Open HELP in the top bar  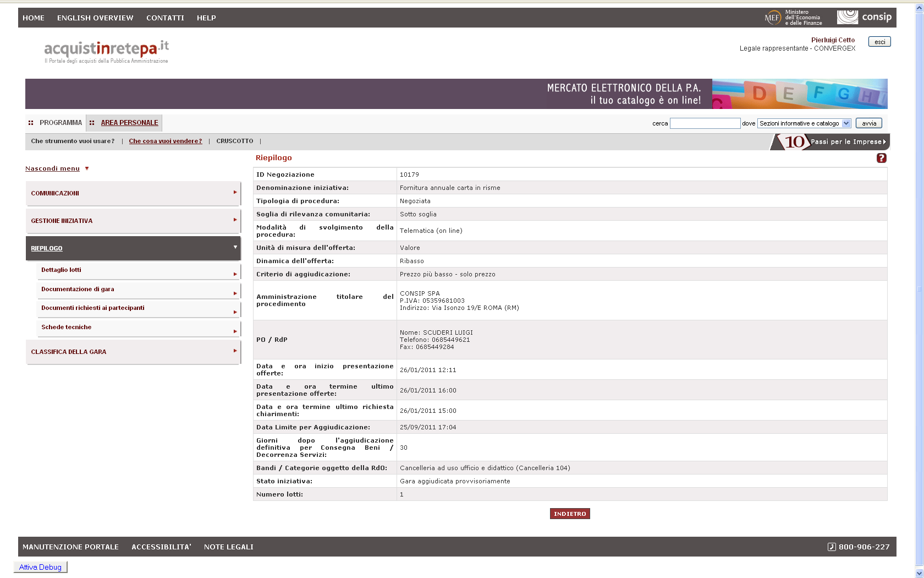coord(206,18)
